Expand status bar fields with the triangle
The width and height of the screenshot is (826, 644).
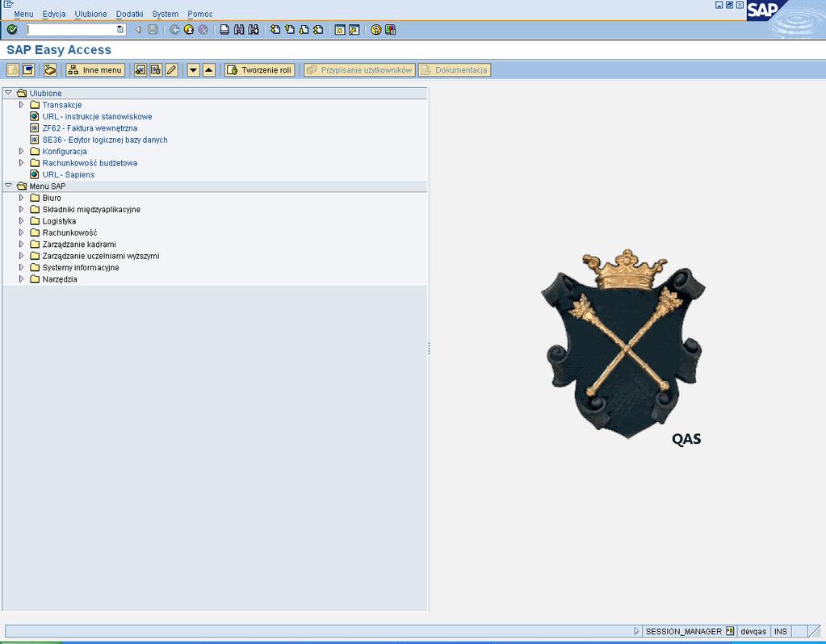[x=635, y=631]
